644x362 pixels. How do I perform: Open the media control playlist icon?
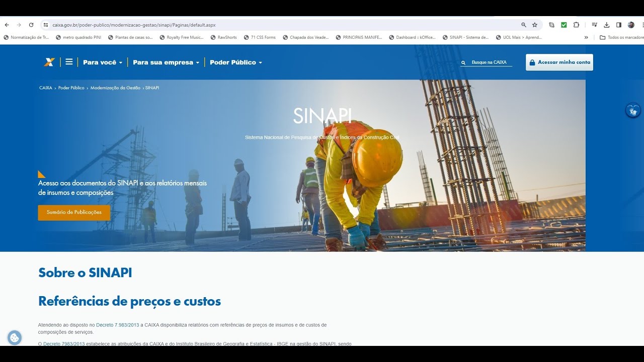point(594,25)
